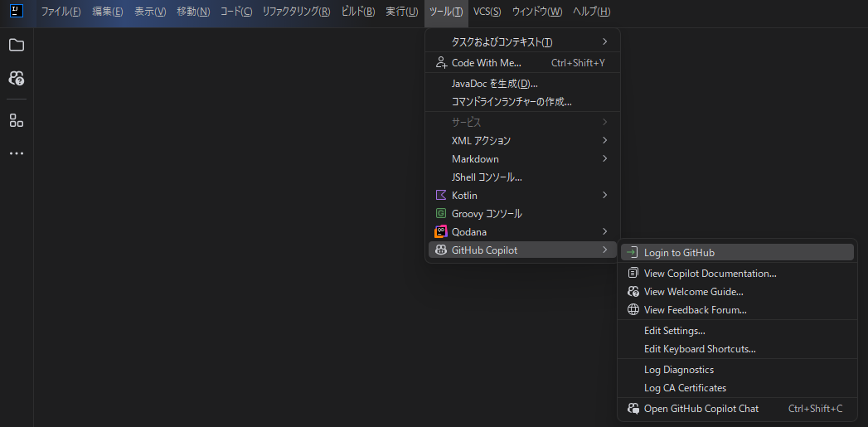Select Edit Settings in Copilot submenu

737,331
